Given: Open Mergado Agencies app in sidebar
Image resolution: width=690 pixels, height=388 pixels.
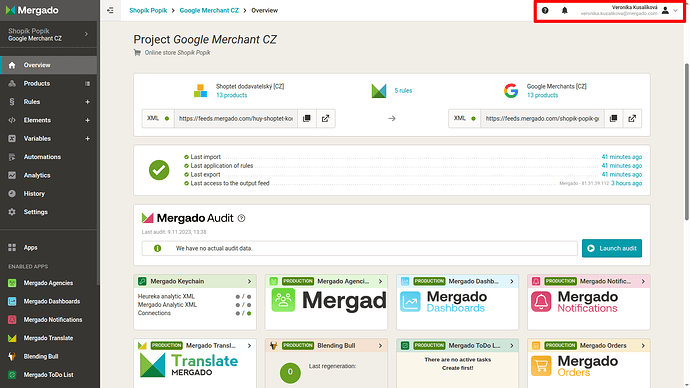Looking at the screenshot, I should [x=48, y=283].
